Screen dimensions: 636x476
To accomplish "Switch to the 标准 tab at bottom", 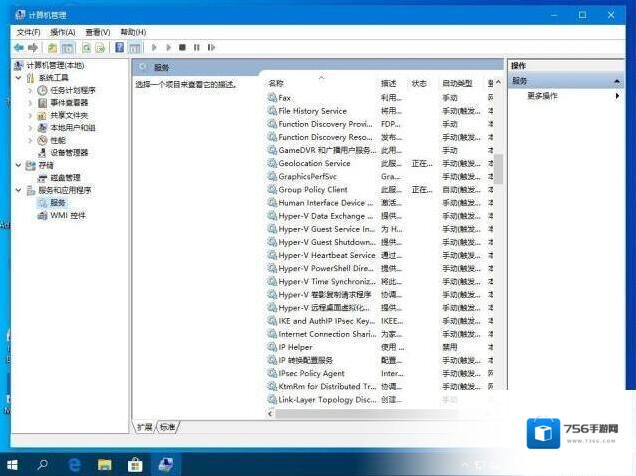I will pos(167,427).
